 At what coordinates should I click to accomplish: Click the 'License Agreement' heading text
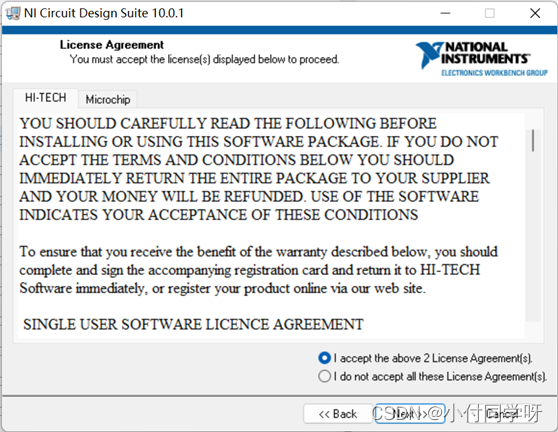point(112,45)
